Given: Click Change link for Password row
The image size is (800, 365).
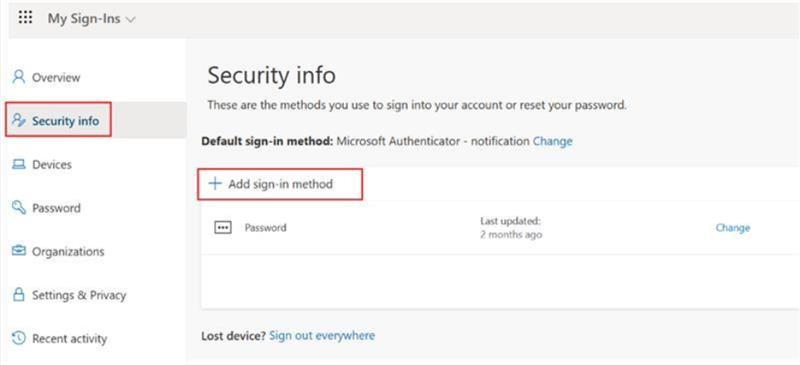Looking at the screenshot, I should (733, 228).
